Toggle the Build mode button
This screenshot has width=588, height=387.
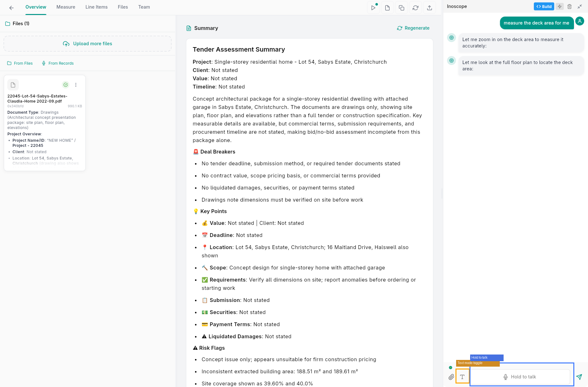pos(544,6)
